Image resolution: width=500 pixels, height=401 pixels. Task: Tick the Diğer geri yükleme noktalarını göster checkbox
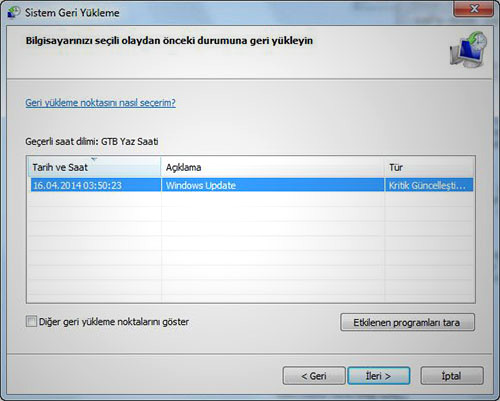point(31,322)
